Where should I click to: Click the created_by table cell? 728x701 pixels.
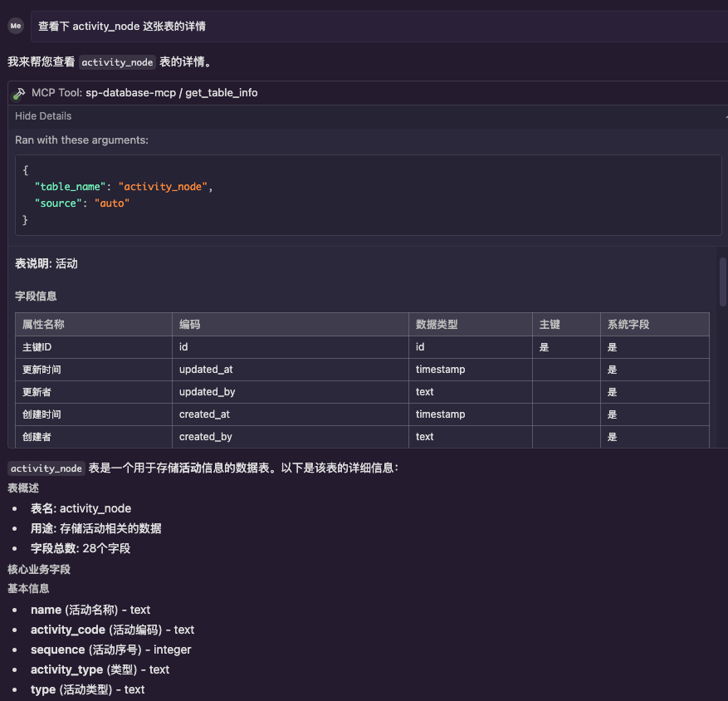291,437
